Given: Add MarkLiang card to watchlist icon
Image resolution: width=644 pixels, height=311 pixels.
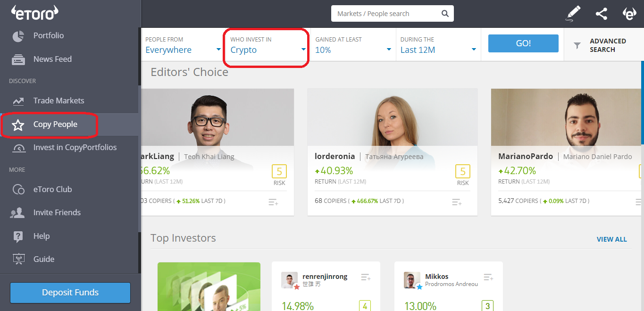Looking at the screenshot, I should (273, 202).
